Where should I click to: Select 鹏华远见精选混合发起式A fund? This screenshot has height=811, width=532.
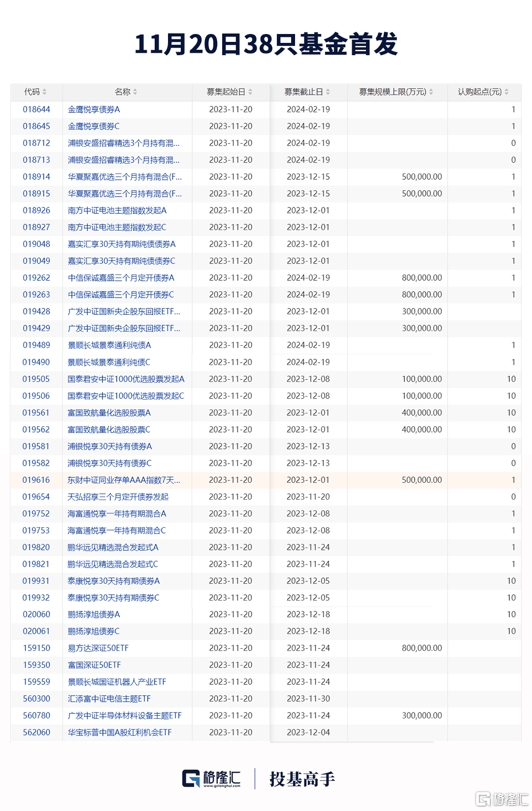tap(113, 547)
